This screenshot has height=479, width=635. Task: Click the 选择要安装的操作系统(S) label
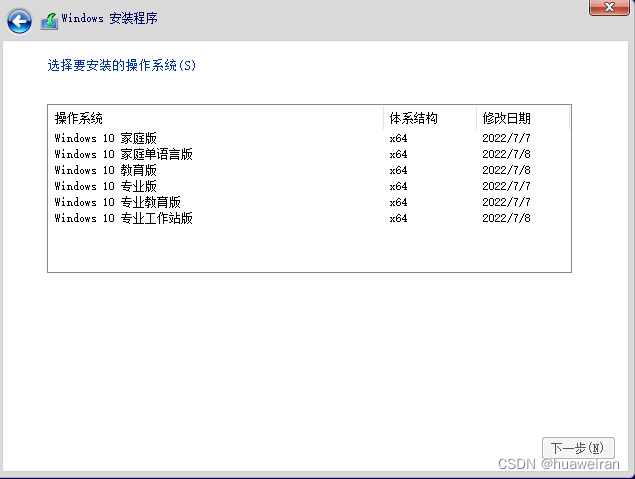click(121, 65)
